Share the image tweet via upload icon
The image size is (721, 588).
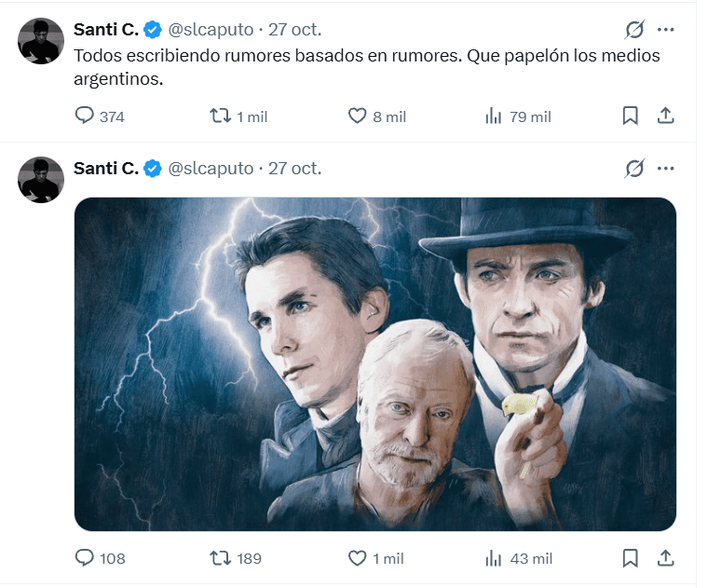point(665,558)
